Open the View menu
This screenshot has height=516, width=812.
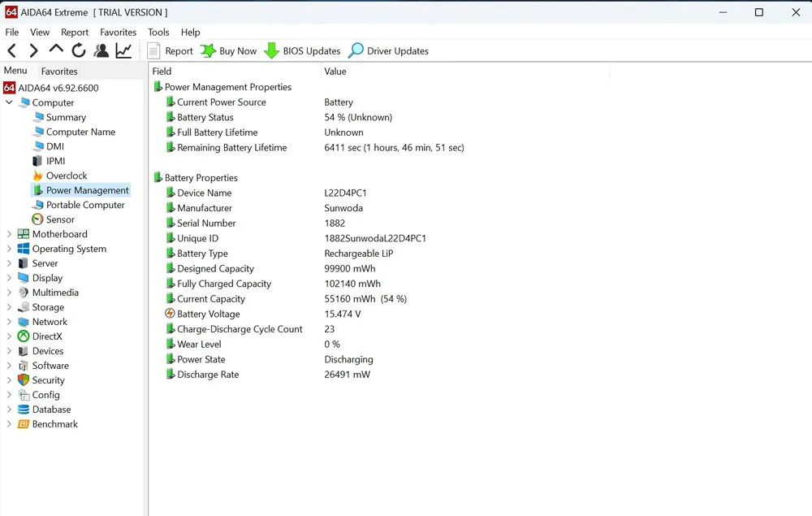point(40,33)
